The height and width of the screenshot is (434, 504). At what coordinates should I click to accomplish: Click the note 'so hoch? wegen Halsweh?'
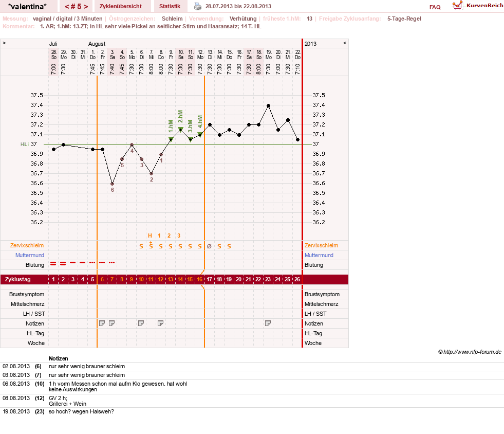tap(81, 411)
